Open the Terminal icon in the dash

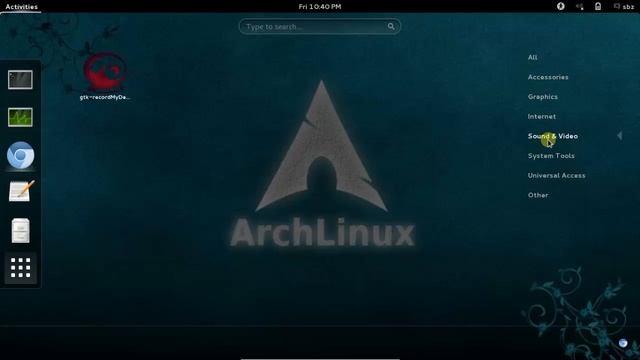20,80
